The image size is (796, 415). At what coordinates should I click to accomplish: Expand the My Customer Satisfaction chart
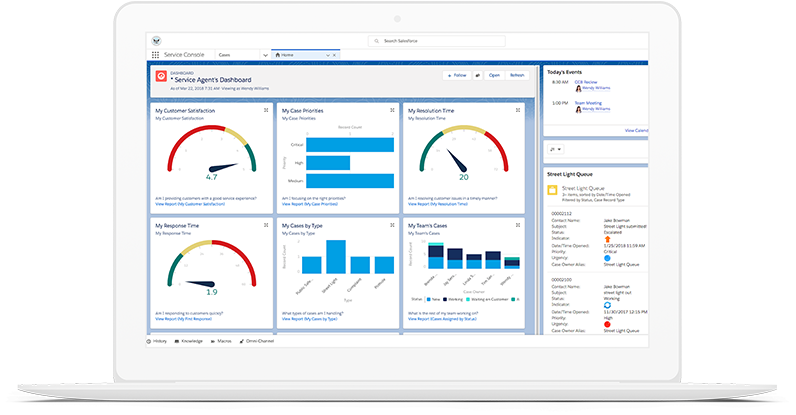(x=265, y=109)
